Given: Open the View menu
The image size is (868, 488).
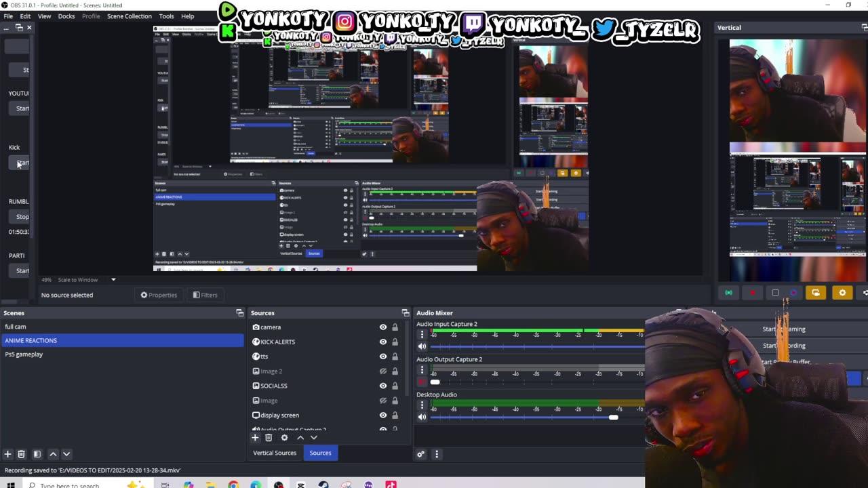Looking at the screenshot, I should (44, 16).
